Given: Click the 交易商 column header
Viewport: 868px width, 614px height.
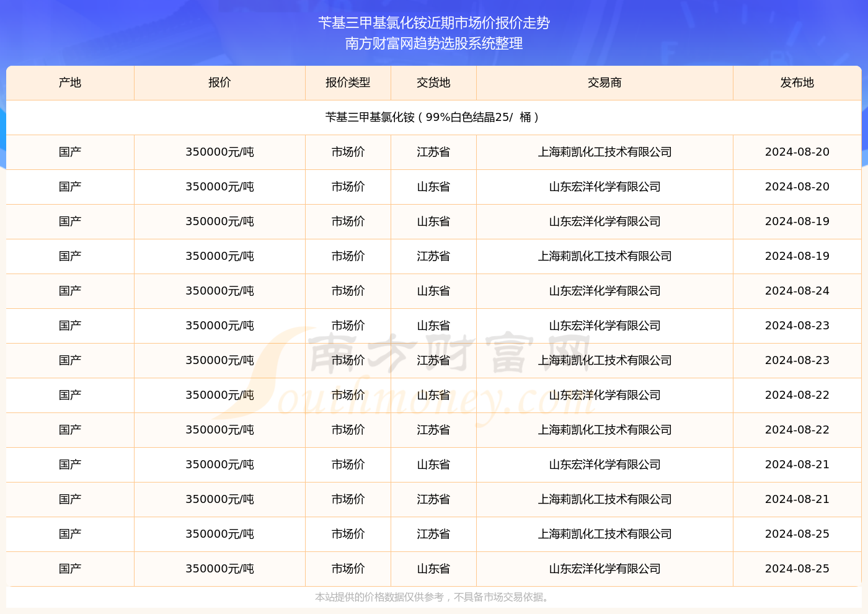Looking at the screenshot, I should [x=604, y=82].
